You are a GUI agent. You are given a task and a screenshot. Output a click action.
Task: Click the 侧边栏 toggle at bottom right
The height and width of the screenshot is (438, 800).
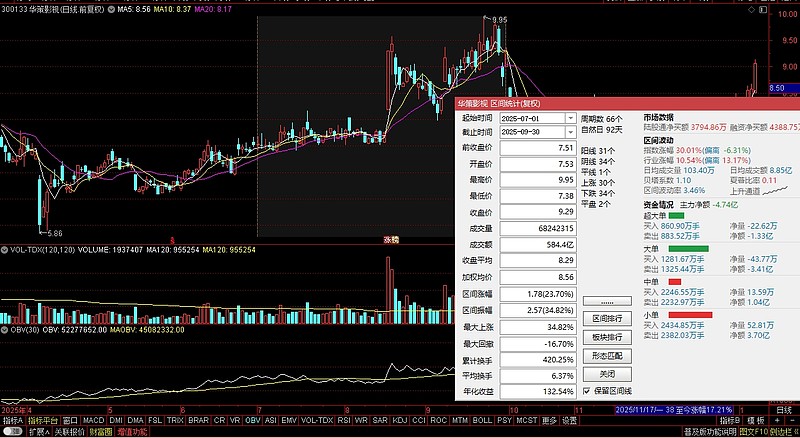[x=783, y=432]
